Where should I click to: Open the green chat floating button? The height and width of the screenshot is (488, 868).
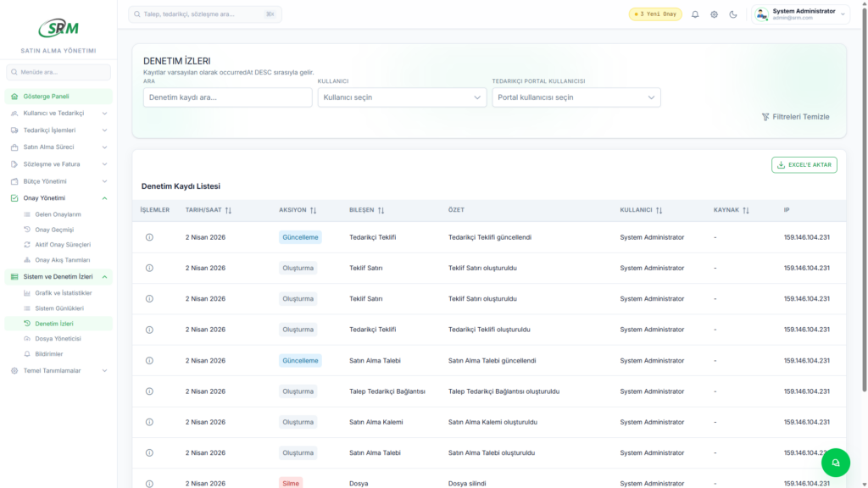[835, 463]
